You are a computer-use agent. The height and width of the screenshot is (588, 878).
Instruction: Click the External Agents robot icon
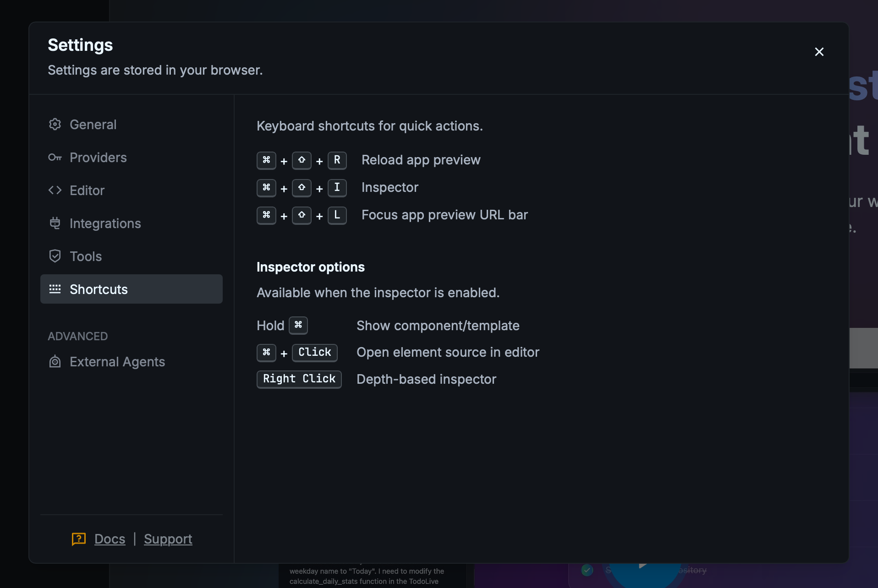click(55, 362)
